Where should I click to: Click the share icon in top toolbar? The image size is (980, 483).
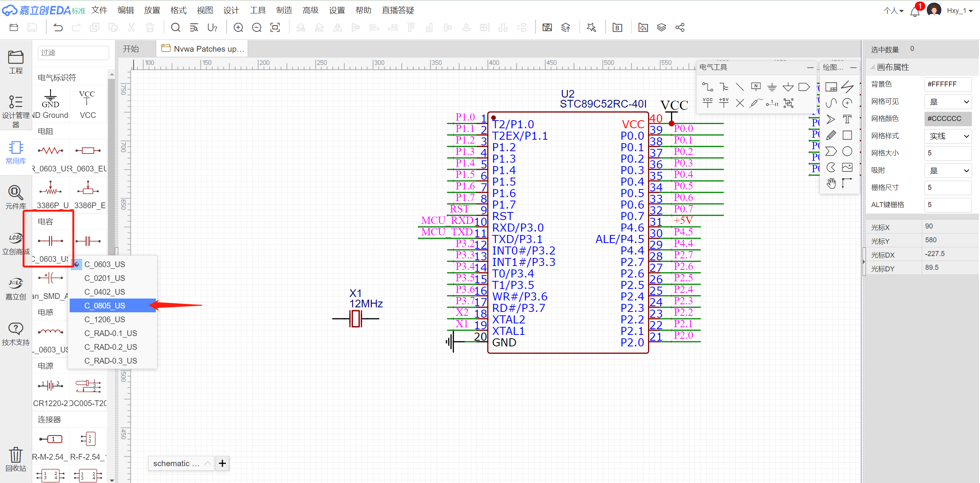tap(680, 28)
